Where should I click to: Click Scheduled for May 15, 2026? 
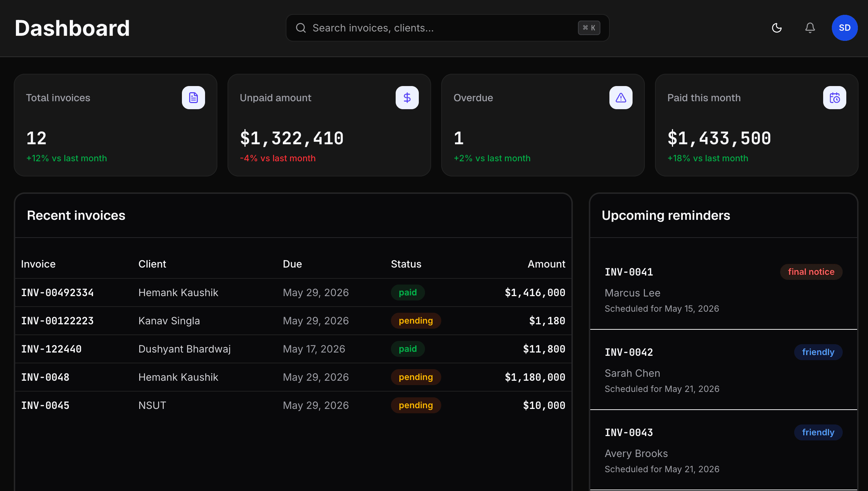pyautogui.click(x=662, y=308)
